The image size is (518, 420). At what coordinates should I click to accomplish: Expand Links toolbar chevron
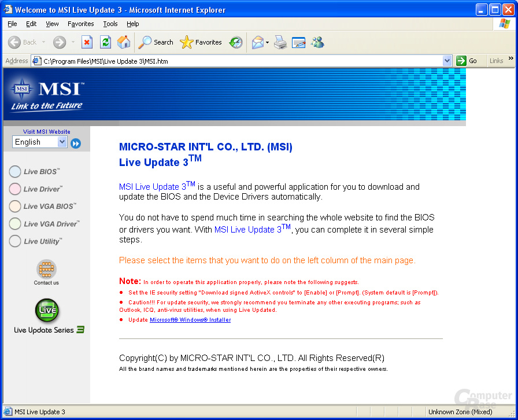point(510,58)
